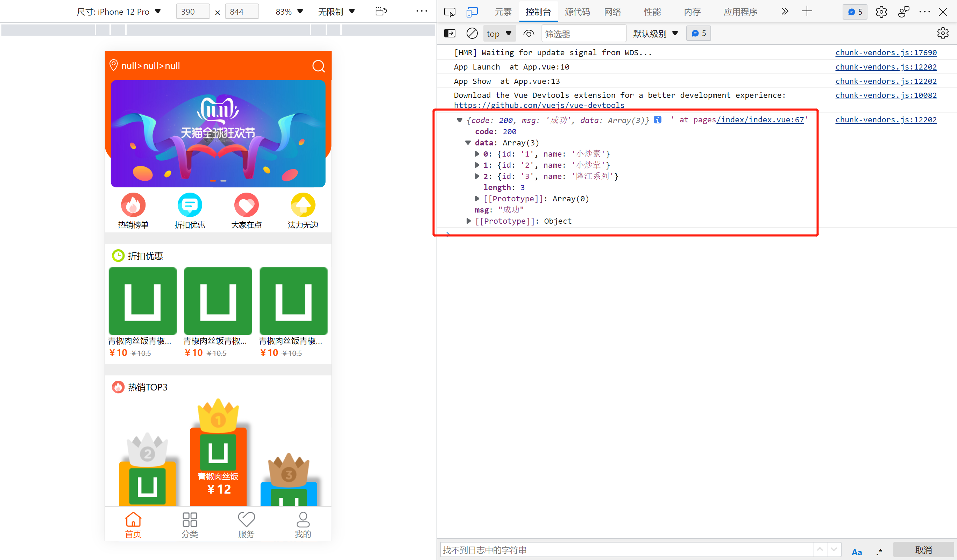Tap the 大家在点 heart icon
The image size is (957, 560).
(247, 205)
